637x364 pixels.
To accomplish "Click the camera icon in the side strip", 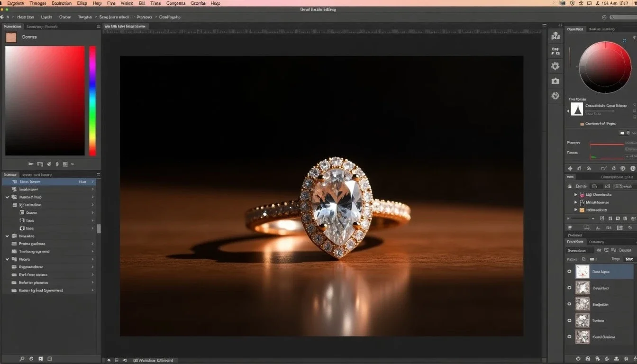I will [555, 81].
